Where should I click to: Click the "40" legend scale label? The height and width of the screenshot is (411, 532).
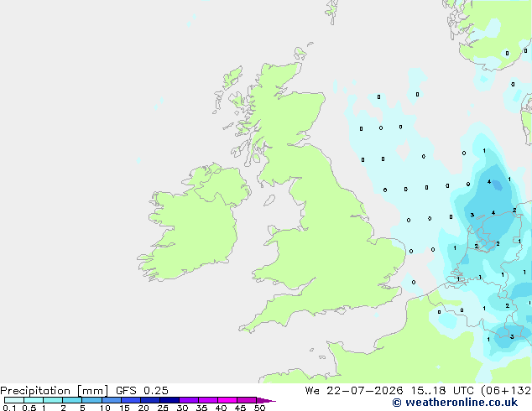tap(221, 408)
